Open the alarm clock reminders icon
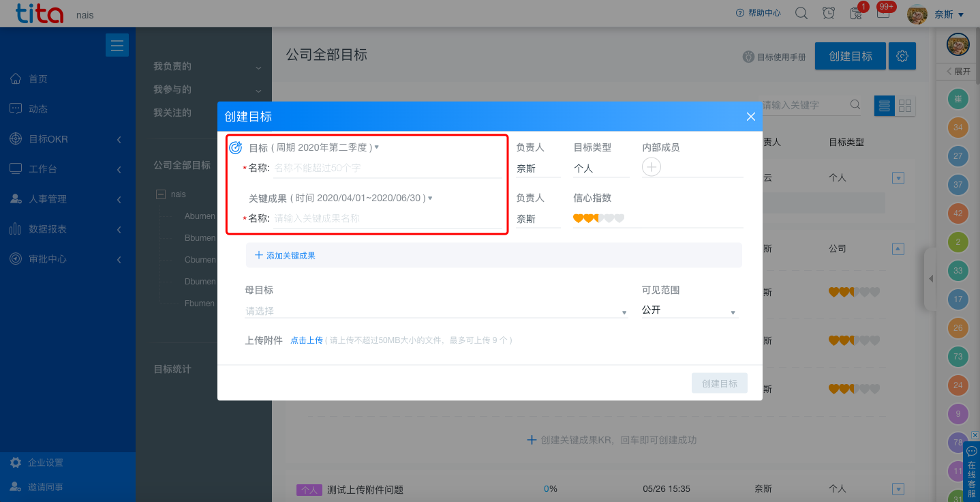 tap(829, 13)
